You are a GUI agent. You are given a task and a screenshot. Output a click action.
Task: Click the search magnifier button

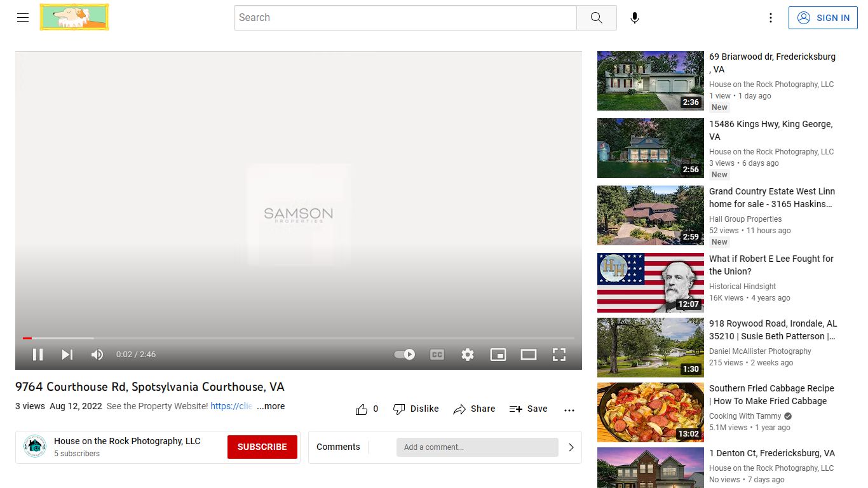(x=596, y=18)
